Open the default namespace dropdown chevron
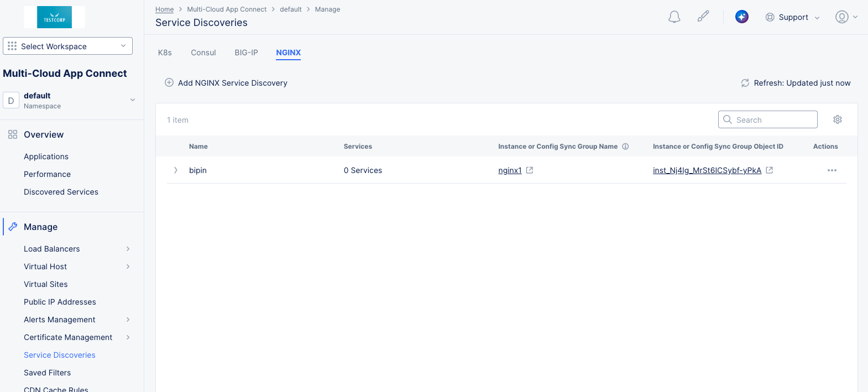 [x=133, y=100]
